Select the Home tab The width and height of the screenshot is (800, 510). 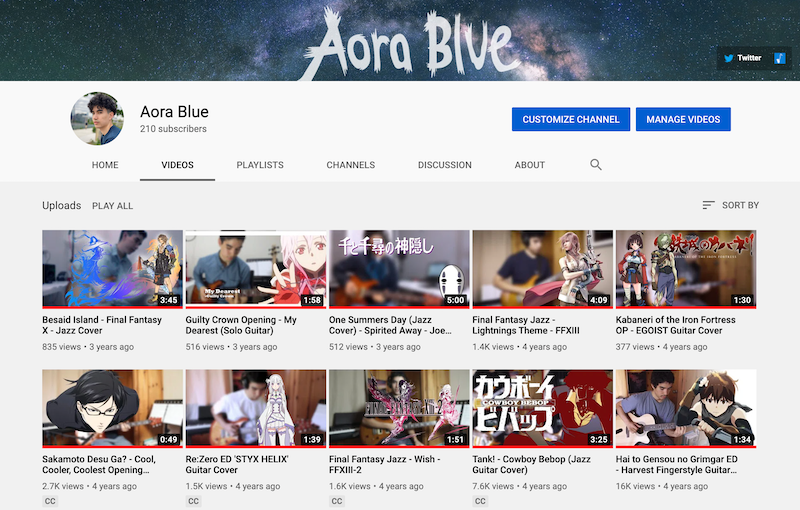(105, 165)
